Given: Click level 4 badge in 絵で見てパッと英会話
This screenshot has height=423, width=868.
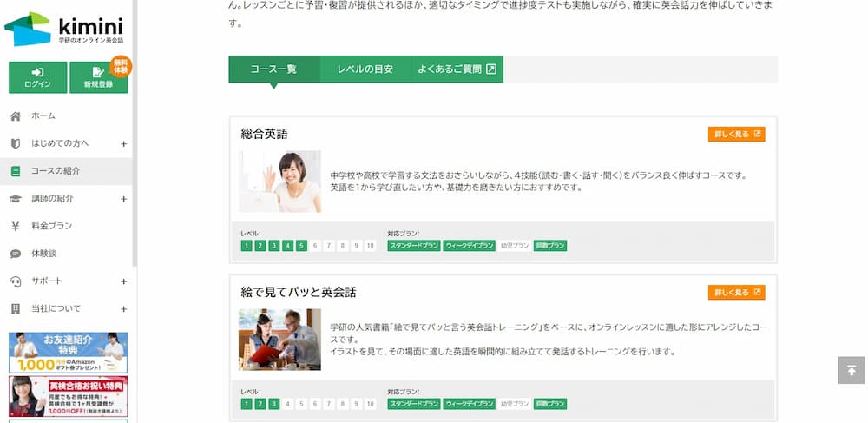Looking at the screenshot, I should coord(288,404).
